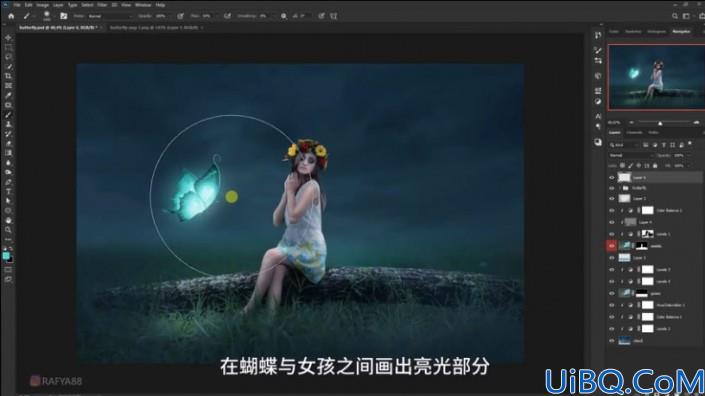Toggle the red-highlighted eye of model layer
Image resolution: width=705 pixels, height=396 pixels.
(611, 246)
